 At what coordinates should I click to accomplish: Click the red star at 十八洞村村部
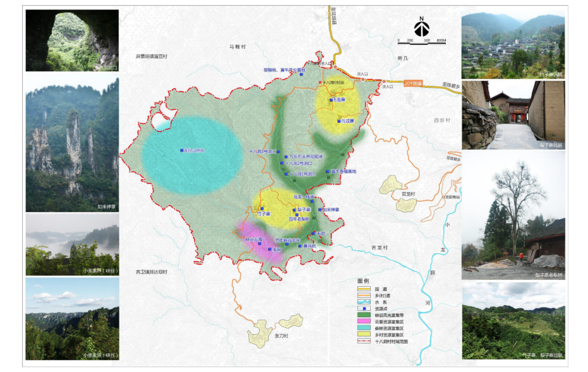tap(320, 82)
